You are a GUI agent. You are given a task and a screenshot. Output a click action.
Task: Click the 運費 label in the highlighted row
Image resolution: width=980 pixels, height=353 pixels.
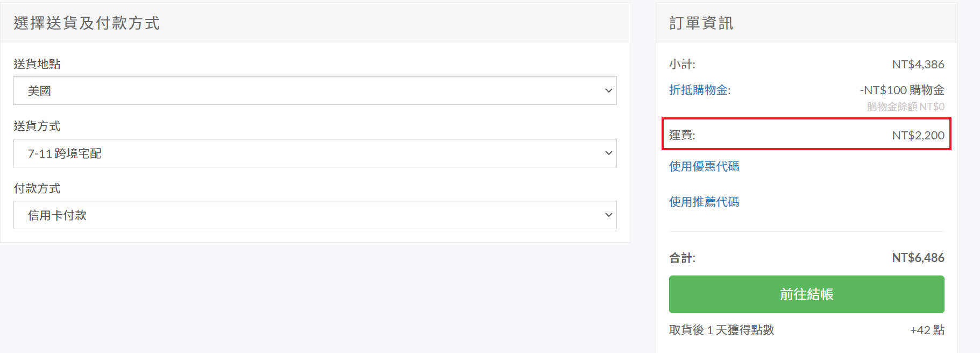click(x=682, y=135)
